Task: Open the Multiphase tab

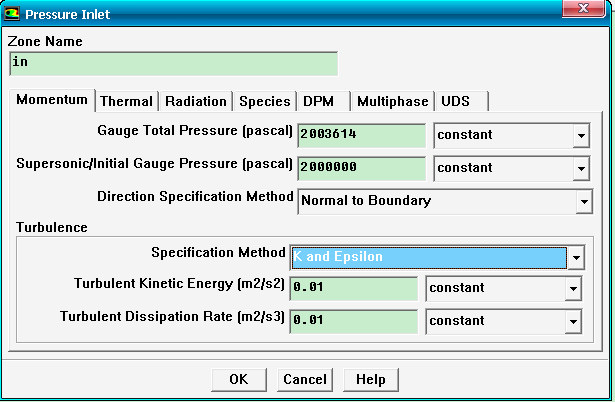Action: 393,101
